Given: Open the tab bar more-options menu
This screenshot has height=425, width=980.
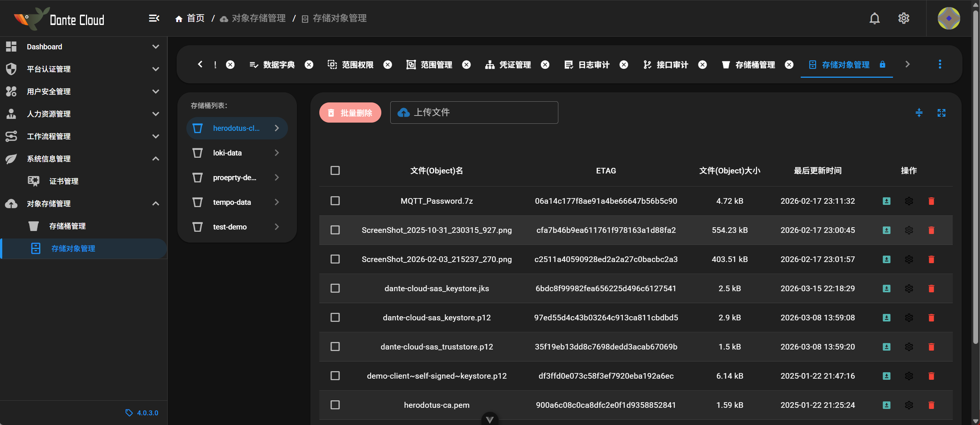Looking at the screenshot, I should [940, 64].
